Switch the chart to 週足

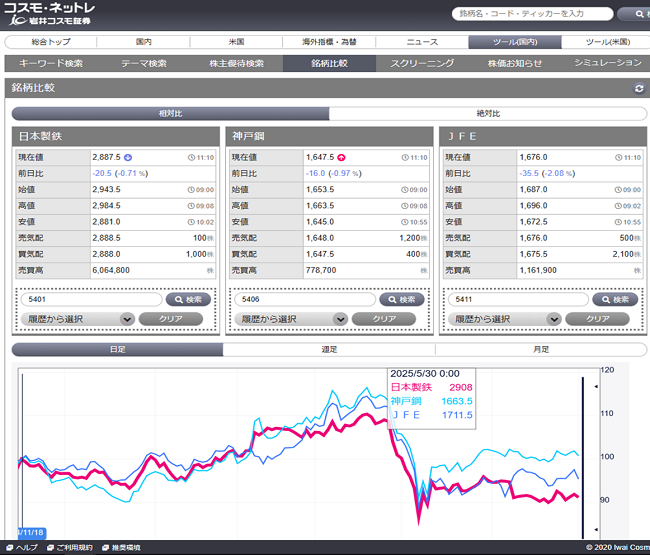[x=329, y=349]
